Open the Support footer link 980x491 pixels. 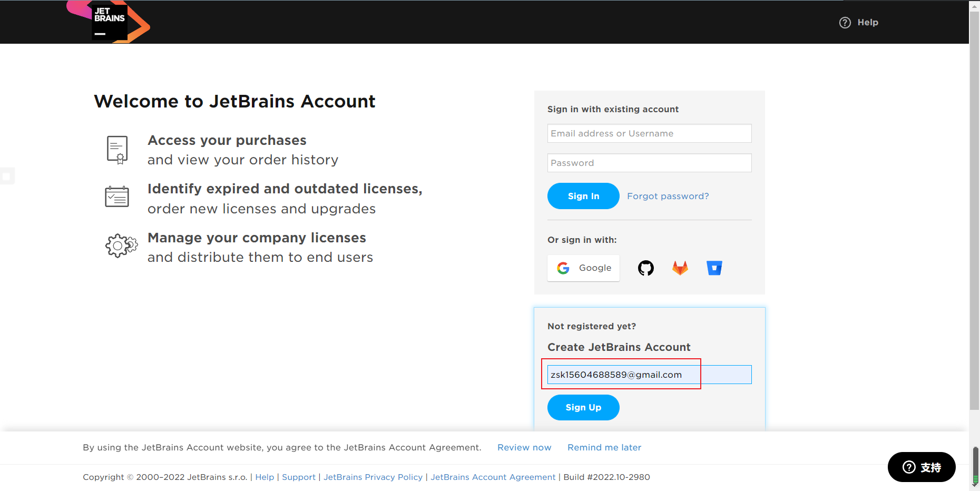(x=299, y=477)
